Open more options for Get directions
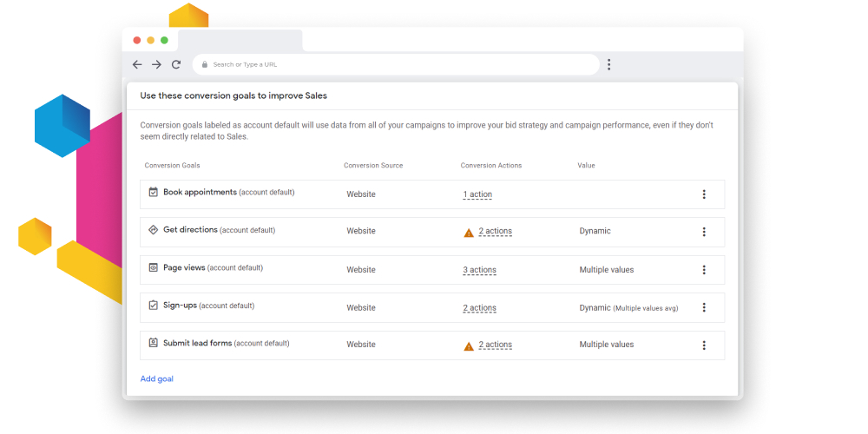 (x=704, y=232)
